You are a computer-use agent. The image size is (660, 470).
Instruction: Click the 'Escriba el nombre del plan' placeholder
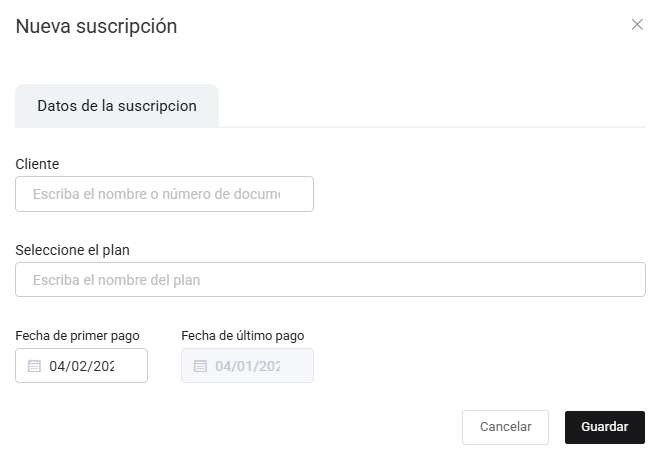tap(116, 280)
